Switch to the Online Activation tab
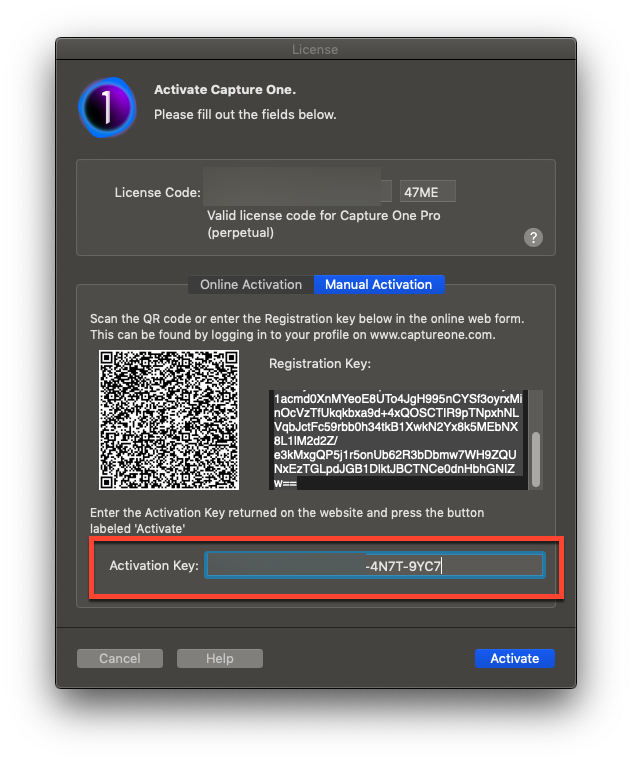The image size is (632, 762). 251,284
